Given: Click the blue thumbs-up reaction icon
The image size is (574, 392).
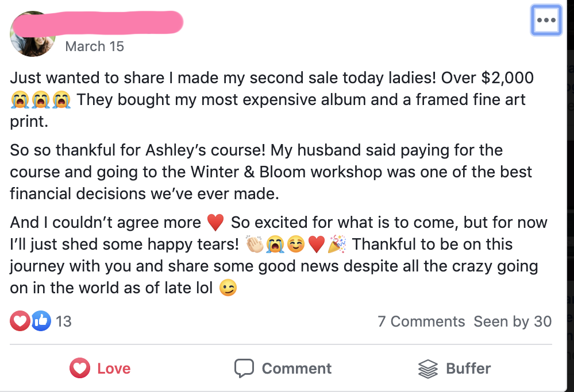Looking at the screenshot, I should tap(40, 321).
